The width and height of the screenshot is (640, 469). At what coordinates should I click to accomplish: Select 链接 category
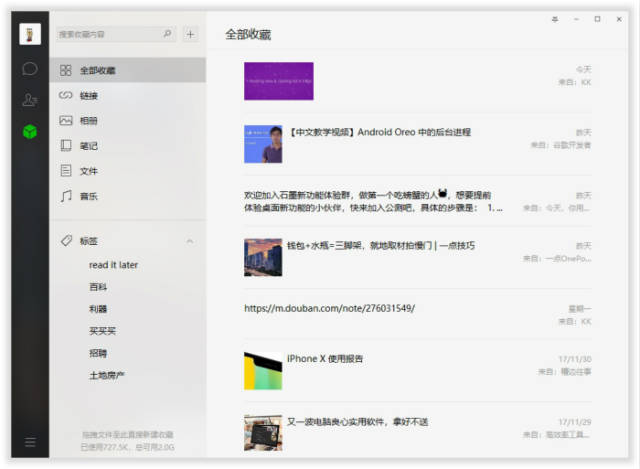click(128, 96)
